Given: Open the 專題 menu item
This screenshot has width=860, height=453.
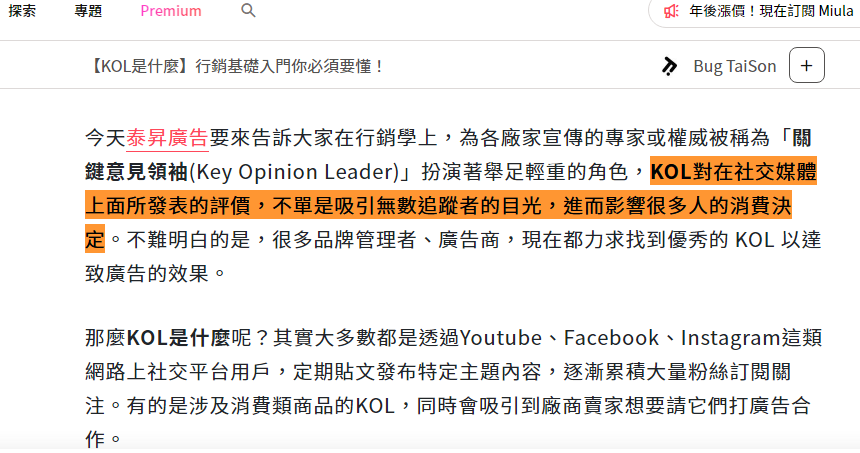Looking at the screenshot, I should click(88, 10).
